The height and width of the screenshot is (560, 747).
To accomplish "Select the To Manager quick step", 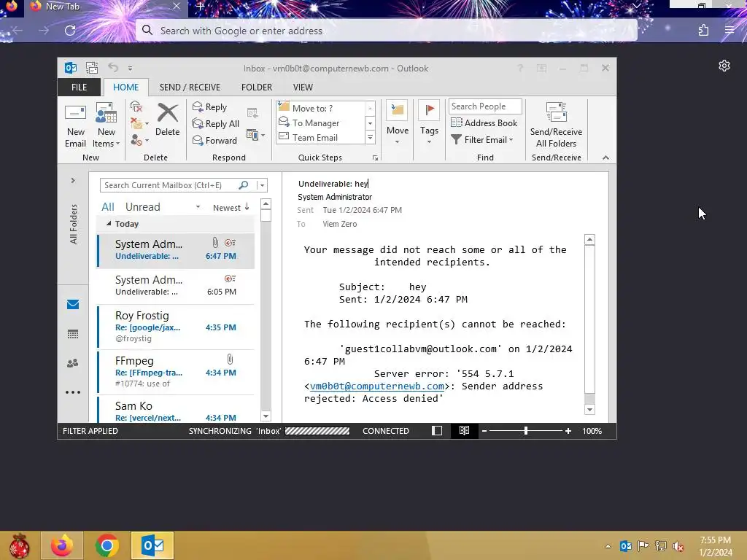I will pos(320,122).
